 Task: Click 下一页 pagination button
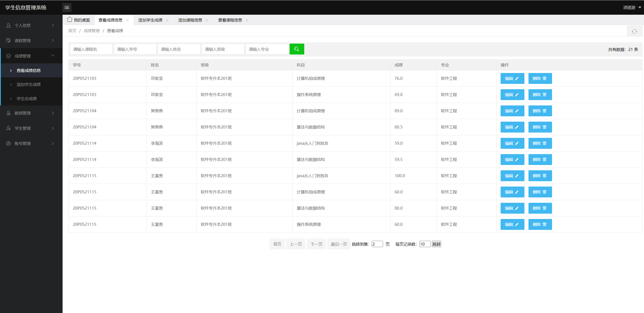pos(316,244)
